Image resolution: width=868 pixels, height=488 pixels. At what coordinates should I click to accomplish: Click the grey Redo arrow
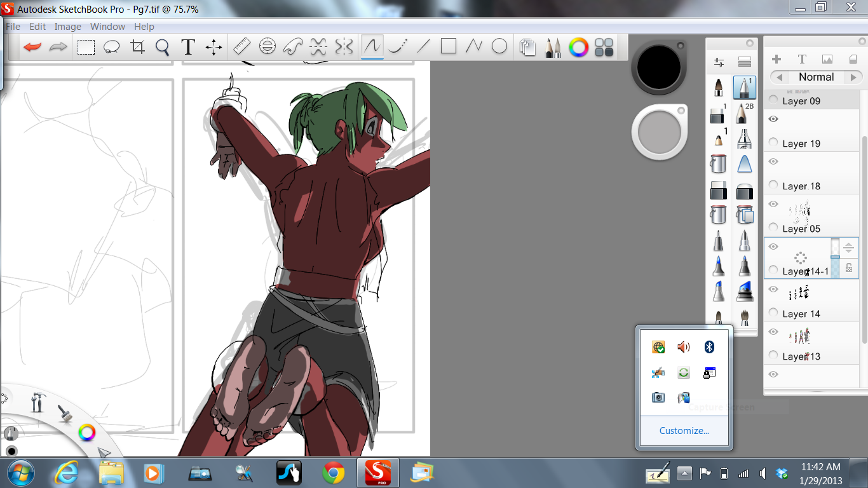click(58, 47)
